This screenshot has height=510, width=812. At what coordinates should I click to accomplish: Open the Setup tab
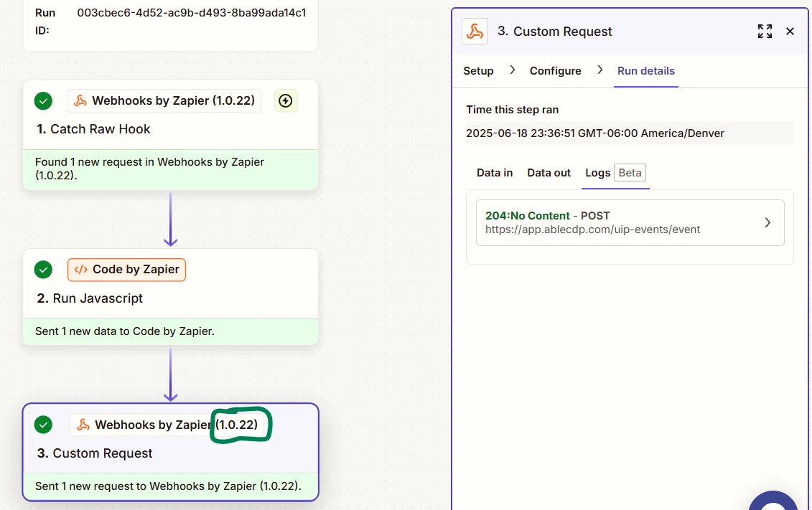click(x=478, y=71)
